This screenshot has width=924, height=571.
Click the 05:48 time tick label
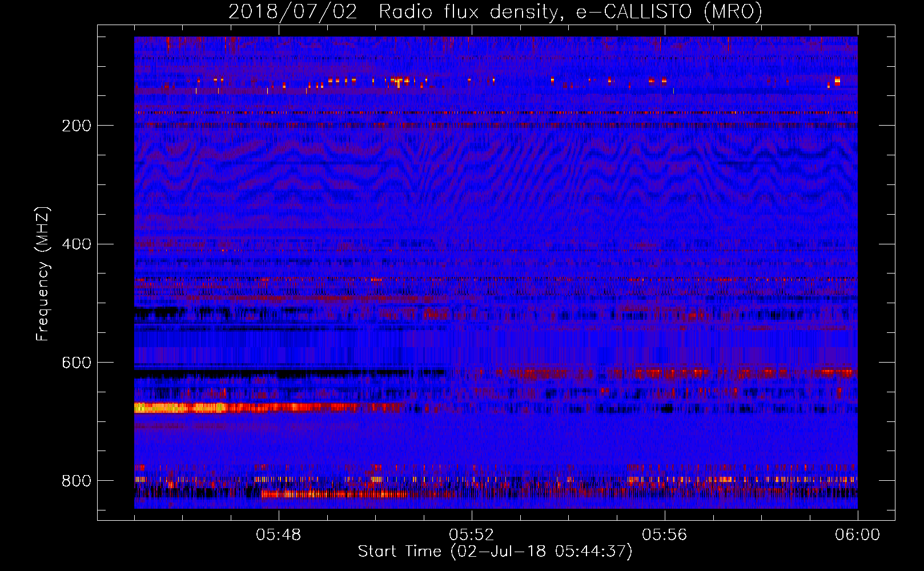point(279,535)
